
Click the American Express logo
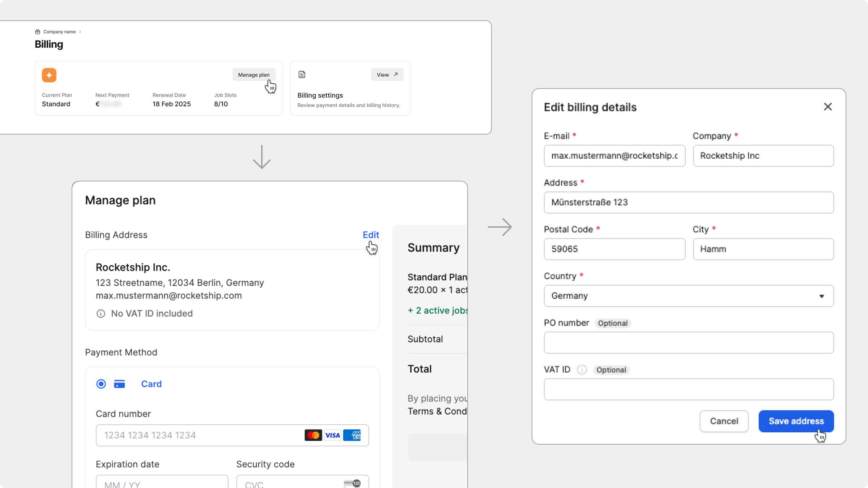tap(352, 435)
